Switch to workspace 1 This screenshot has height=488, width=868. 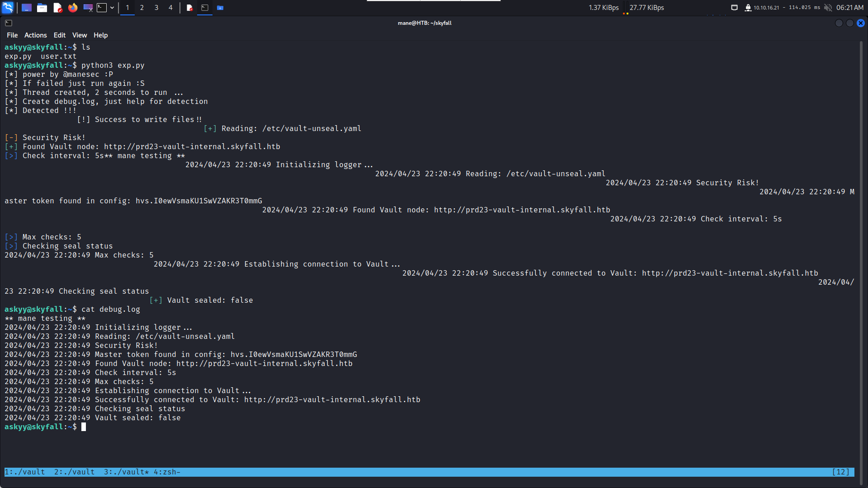point(127,8)
